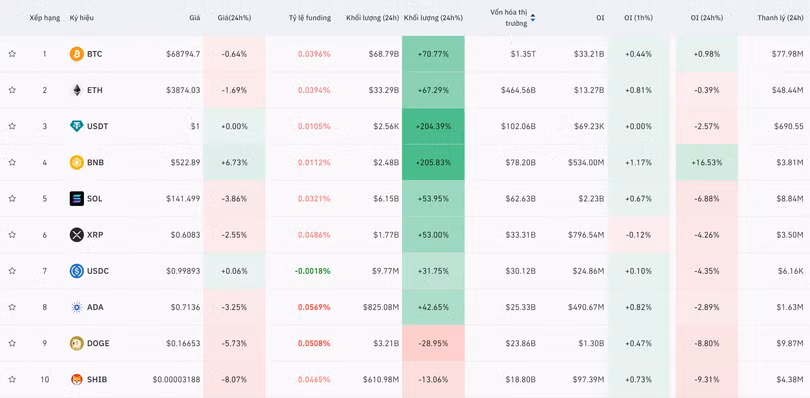
Task: Add XRP to favorites star
Action: [x=12, y=235]
